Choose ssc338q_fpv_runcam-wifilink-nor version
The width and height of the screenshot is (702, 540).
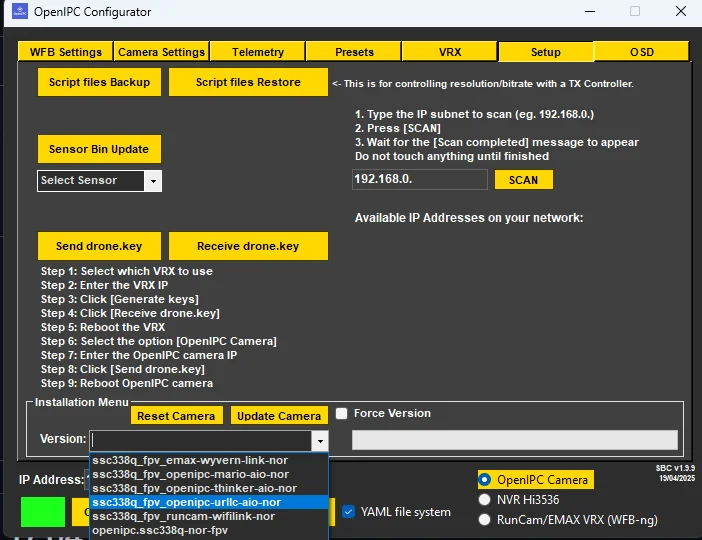pyautogui.click(x=209, y=516)
